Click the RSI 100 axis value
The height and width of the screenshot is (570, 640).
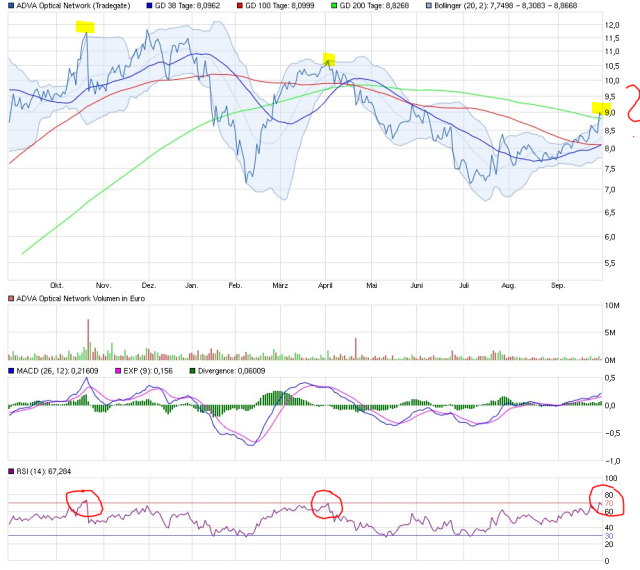click(x=611, y=479)
